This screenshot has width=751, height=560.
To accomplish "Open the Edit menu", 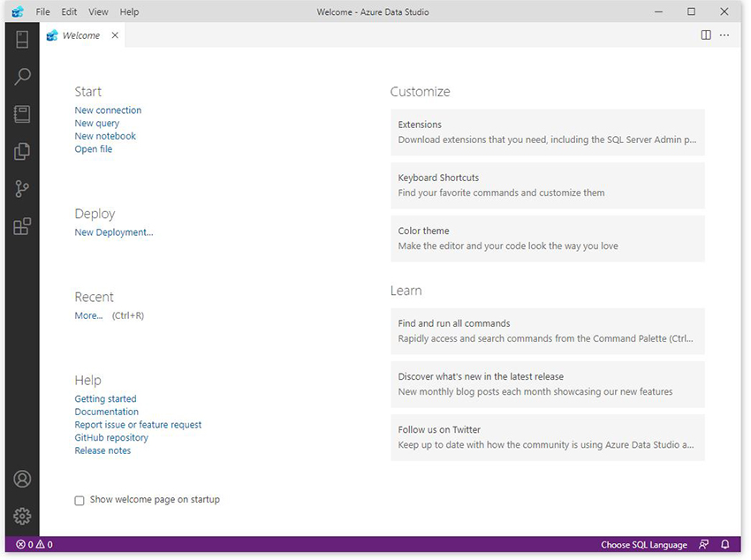I will click(69, 12).
